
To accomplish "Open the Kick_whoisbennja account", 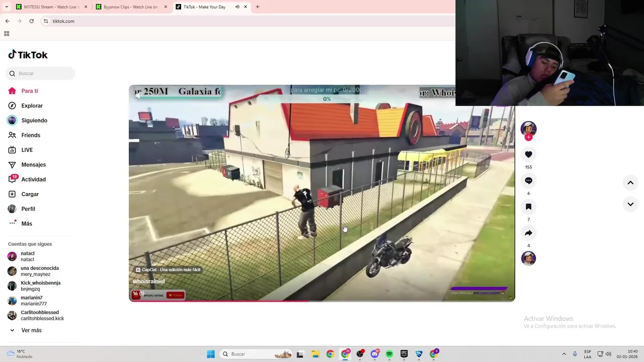I will tap(34, 286).
